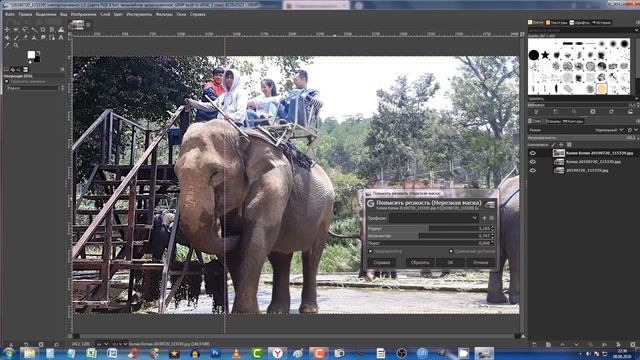Viewport: 640px width, 360px height.
Task: Open the Слой menu
Action: coord(105,14)
